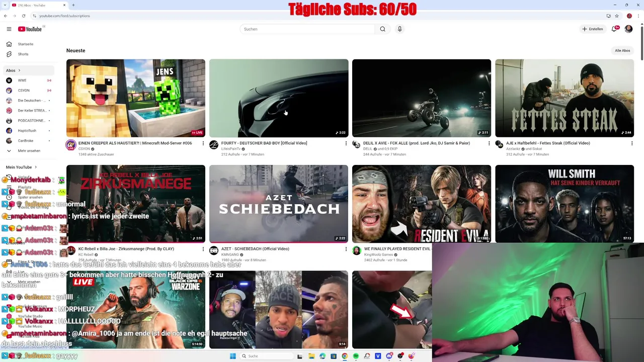The width and height of the screenshot is (644, 362).
Task: Open Zirkusmanege video thumbnail
Action: pyautogui.click(x=136, y=204)
